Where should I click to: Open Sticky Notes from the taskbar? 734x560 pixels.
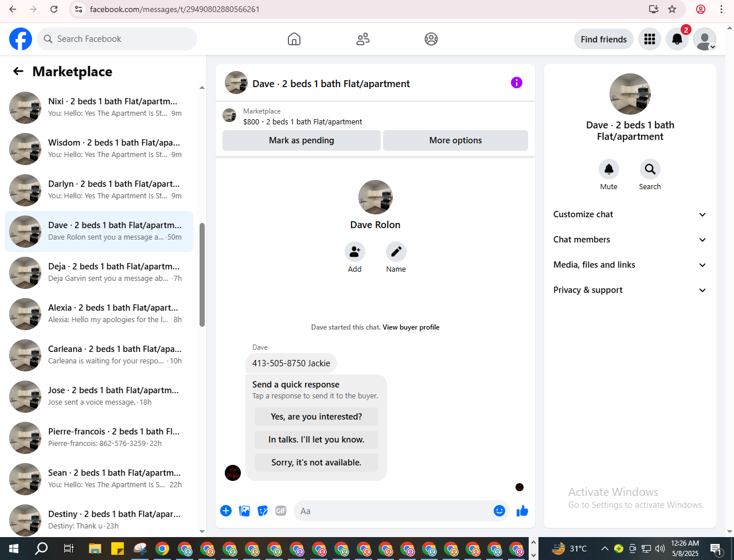coord(118,549)
